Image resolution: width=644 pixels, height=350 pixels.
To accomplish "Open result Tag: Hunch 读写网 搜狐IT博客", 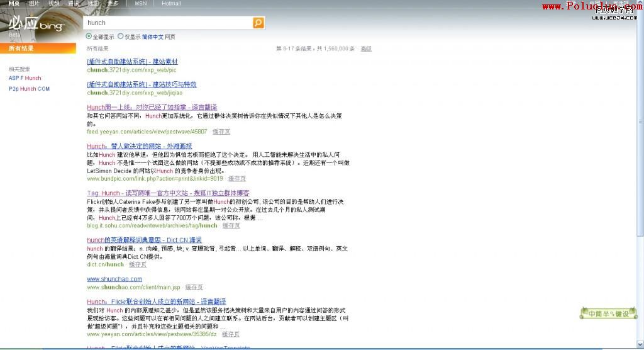I will (168, 193).
